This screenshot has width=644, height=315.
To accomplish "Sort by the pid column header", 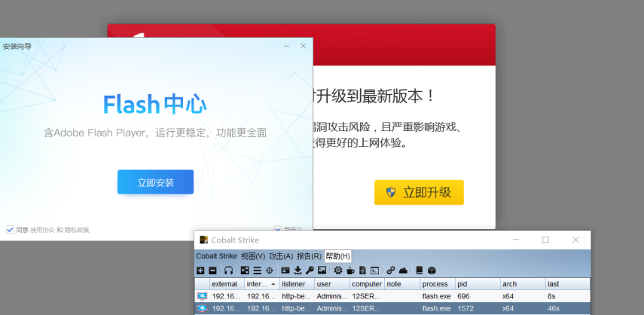I will 478,284.
